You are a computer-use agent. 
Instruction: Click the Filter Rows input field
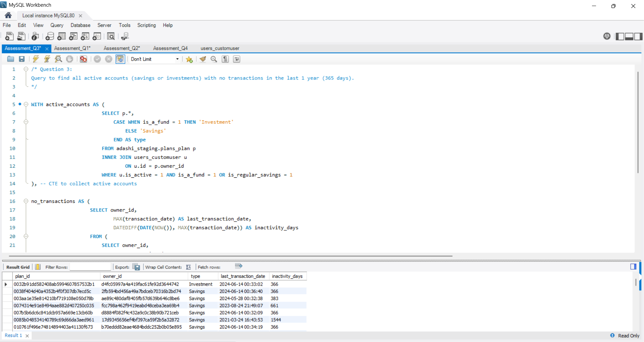click(x=90, y=267)
